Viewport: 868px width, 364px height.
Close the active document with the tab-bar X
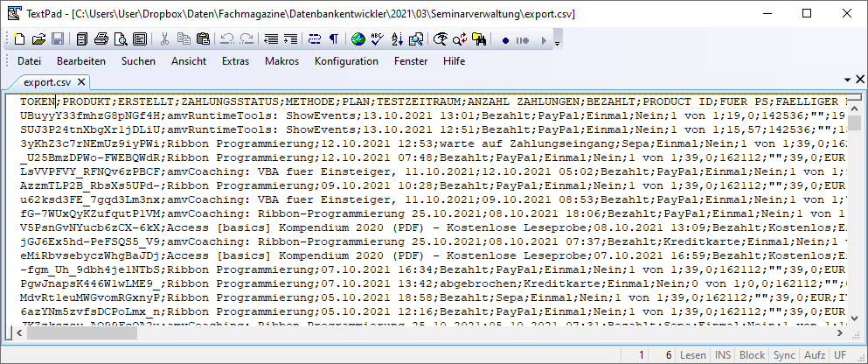tap(860, 80)
